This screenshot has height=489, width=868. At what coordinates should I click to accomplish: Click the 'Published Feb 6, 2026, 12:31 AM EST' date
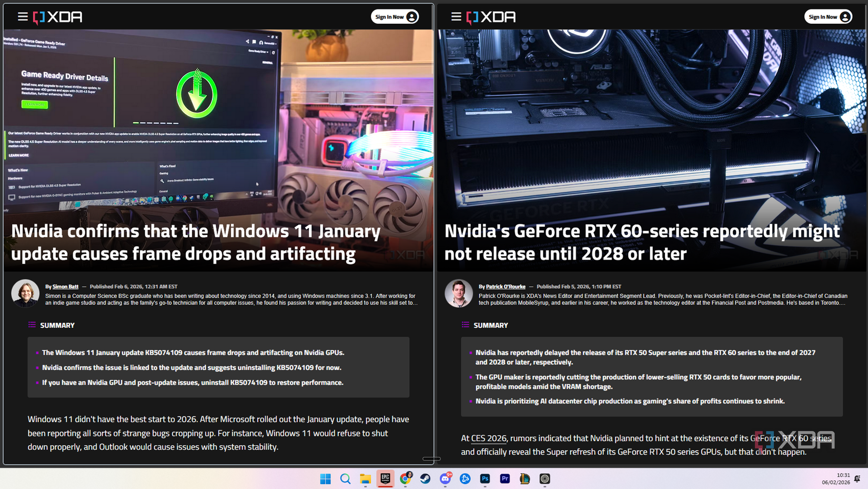pyautogui.click(x=134, y=287)
